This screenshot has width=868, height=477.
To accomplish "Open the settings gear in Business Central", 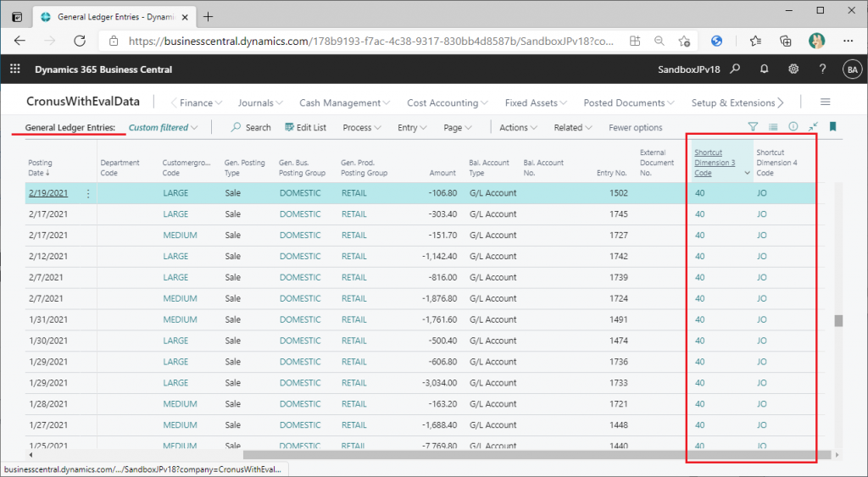I will tap(793, 69).
